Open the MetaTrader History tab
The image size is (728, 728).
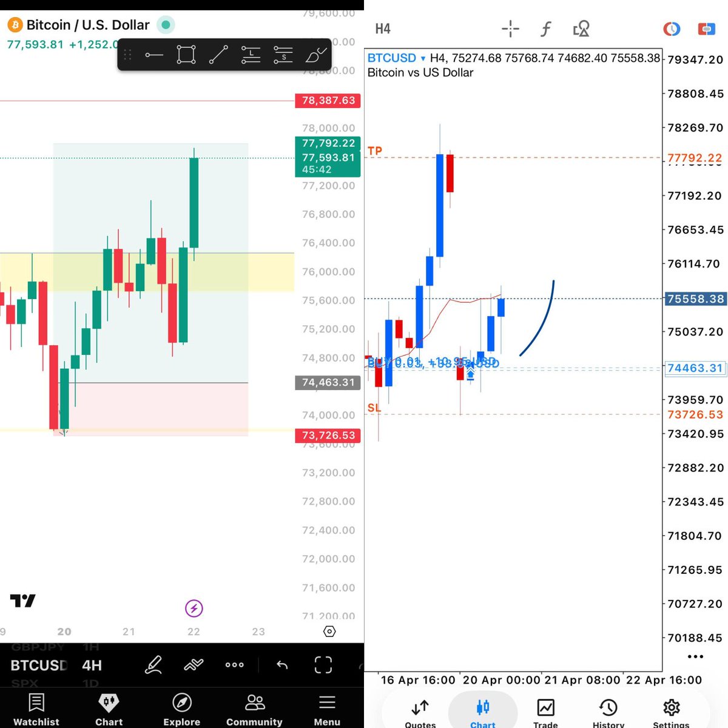(x=608, y=712)
